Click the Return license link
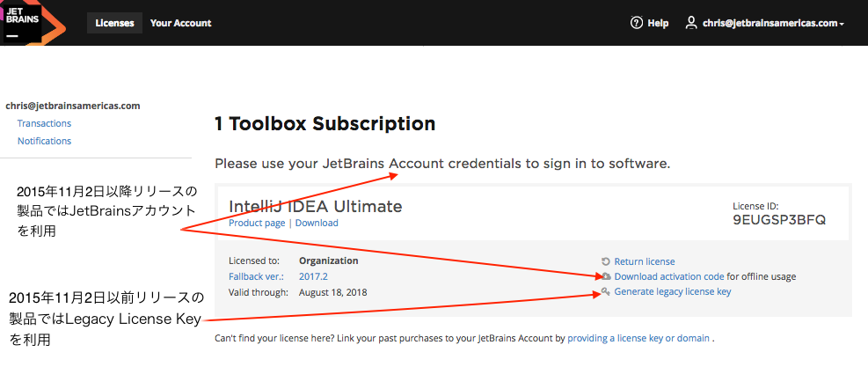The height and width of the screenshot is (389, 868). [x=645, y=261]
